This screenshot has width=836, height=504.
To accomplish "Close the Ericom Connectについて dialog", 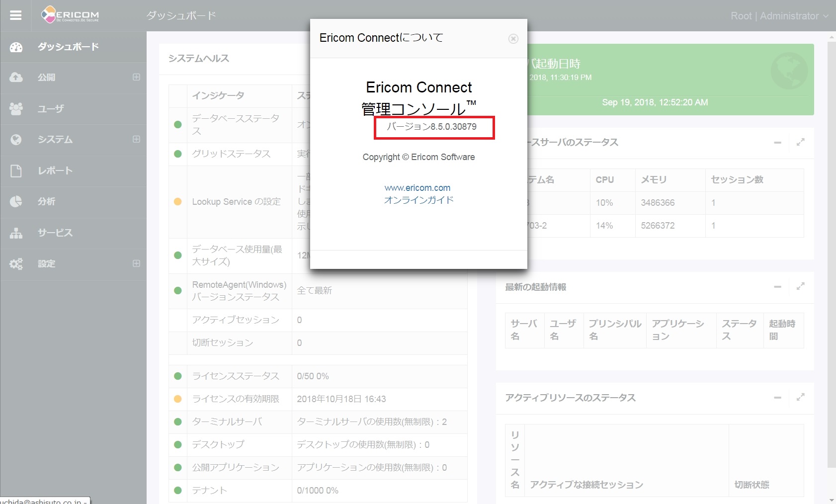I will tap(513, 39).
